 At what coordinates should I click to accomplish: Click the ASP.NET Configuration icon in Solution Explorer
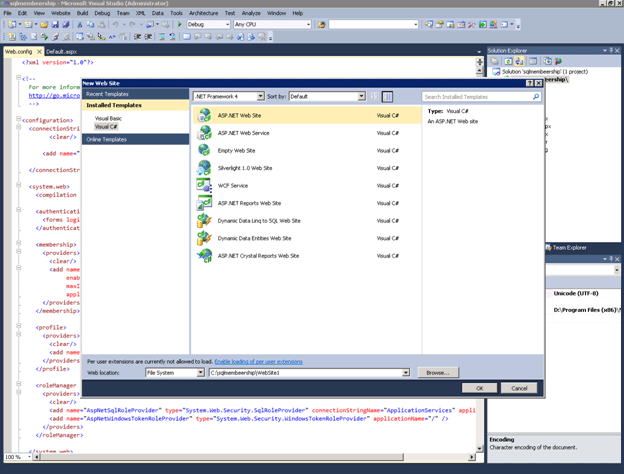tap(558, 61)
